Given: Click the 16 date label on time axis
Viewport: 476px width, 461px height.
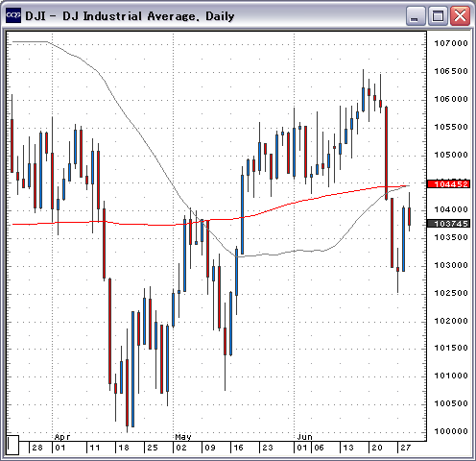Looking at the screenshot, I should 238,448.
